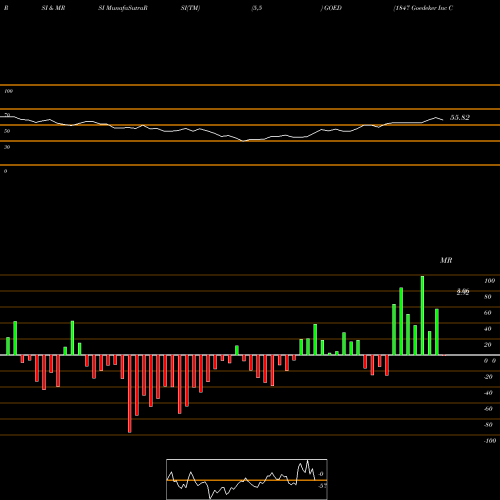500x500 pixels.
Task: Select the '1847 Goedeker Inc C' title text
Action: tap(423, 8)
